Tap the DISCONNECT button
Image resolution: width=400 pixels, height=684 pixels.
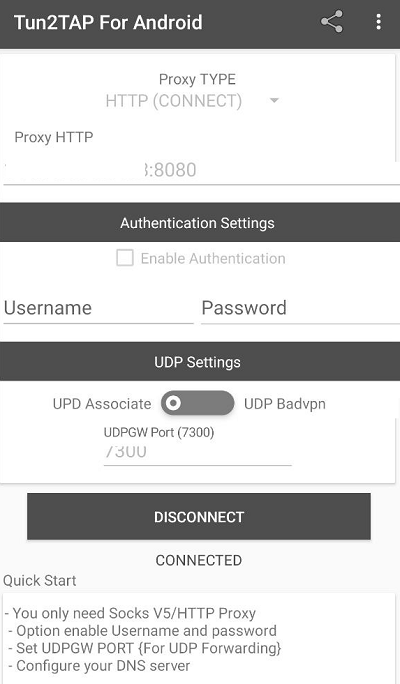(199, 516)
